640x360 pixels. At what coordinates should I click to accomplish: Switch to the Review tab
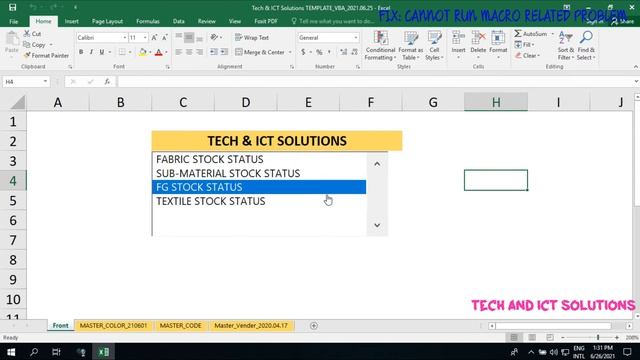tap(207, 21)
